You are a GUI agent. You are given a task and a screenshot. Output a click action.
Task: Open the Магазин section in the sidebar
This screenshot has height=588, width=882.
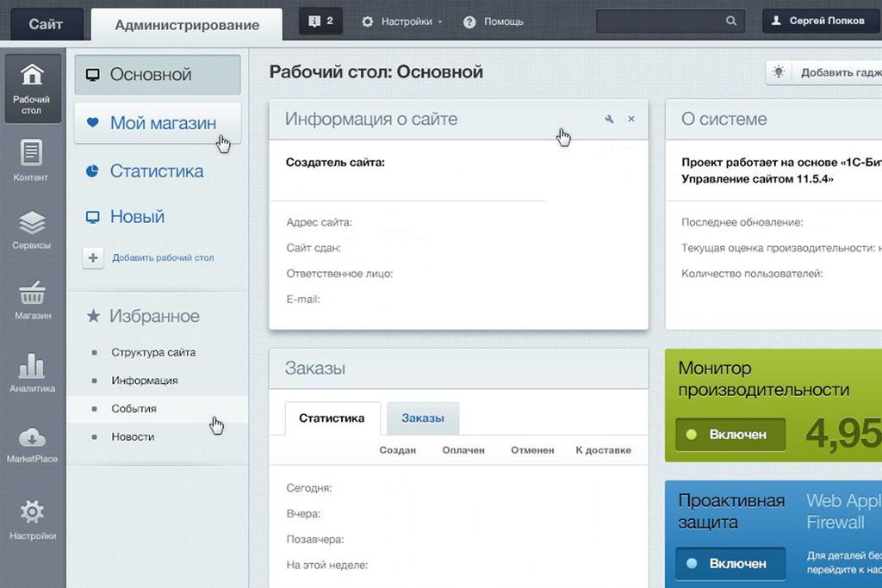[x=32, y=301]
